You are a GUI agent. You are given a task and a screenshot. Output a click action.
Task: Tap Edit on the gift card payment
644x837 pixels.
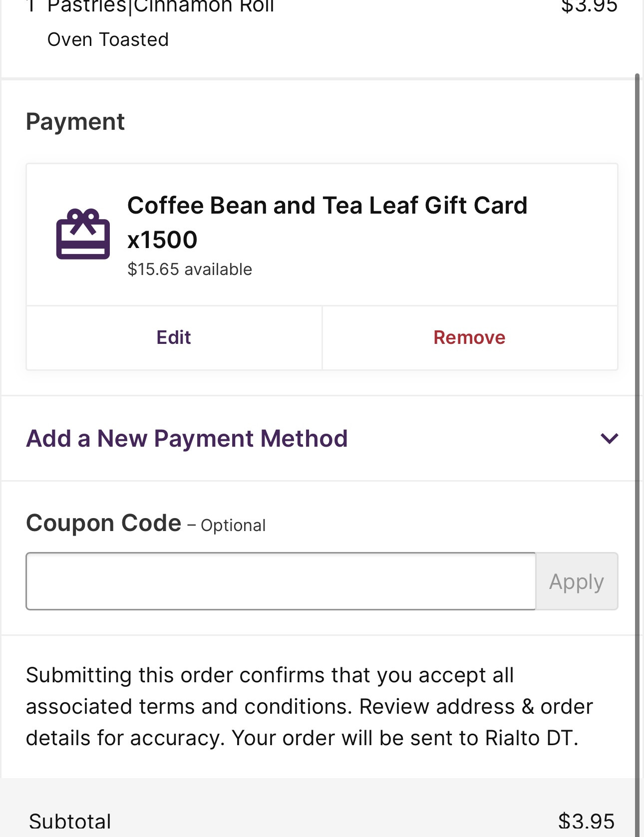pos(174,338)
